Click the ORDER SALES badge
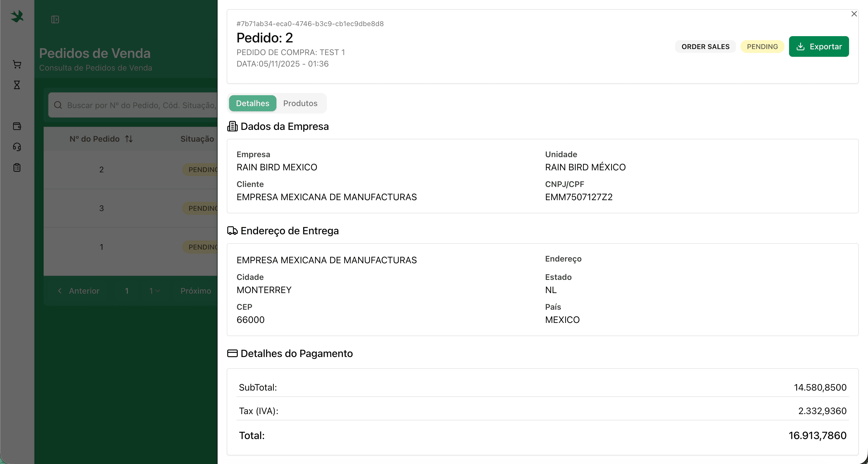The image size is (868, 464). coord(705,46)
